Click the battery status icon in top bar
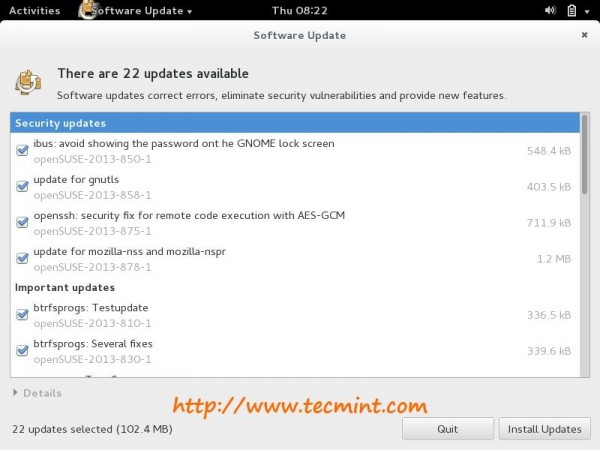This screenshot has width=600, height=450. pyautogui.click(x=570, y=11)
